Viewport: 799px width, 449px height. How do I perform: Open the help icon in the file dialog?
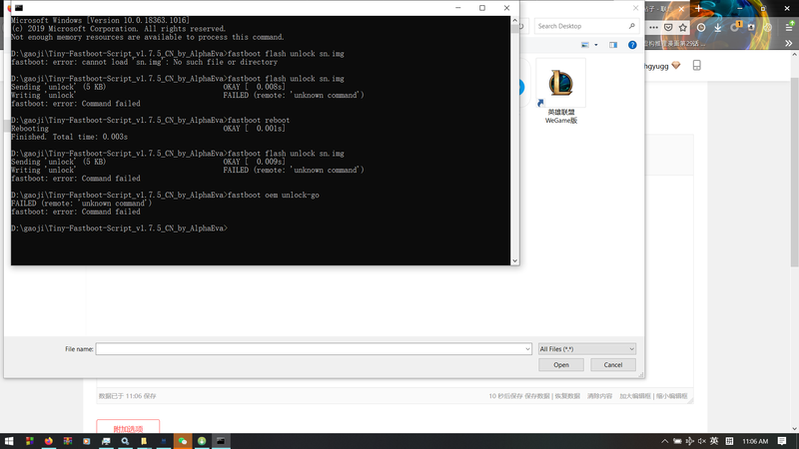pos(632,45)
